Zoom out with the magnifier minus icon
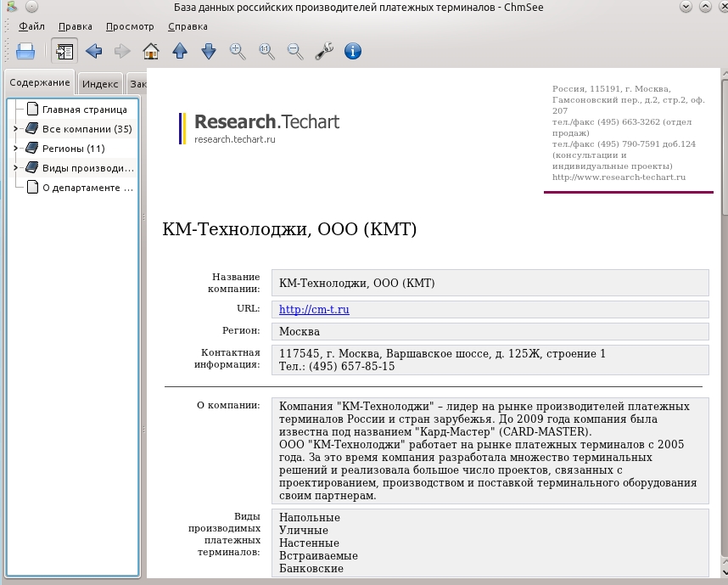728x585 pixels. 295,51
